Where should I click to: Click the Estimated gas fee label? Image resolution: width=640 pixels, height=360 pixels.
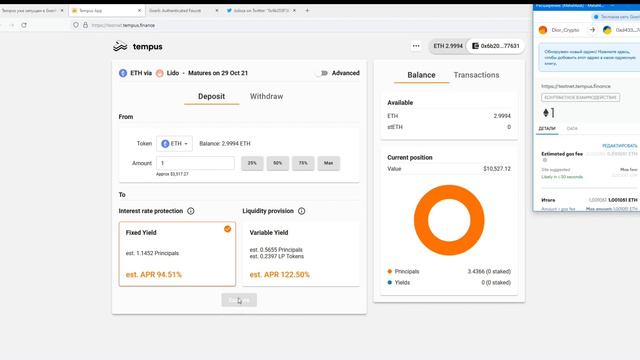coord(562,154)
